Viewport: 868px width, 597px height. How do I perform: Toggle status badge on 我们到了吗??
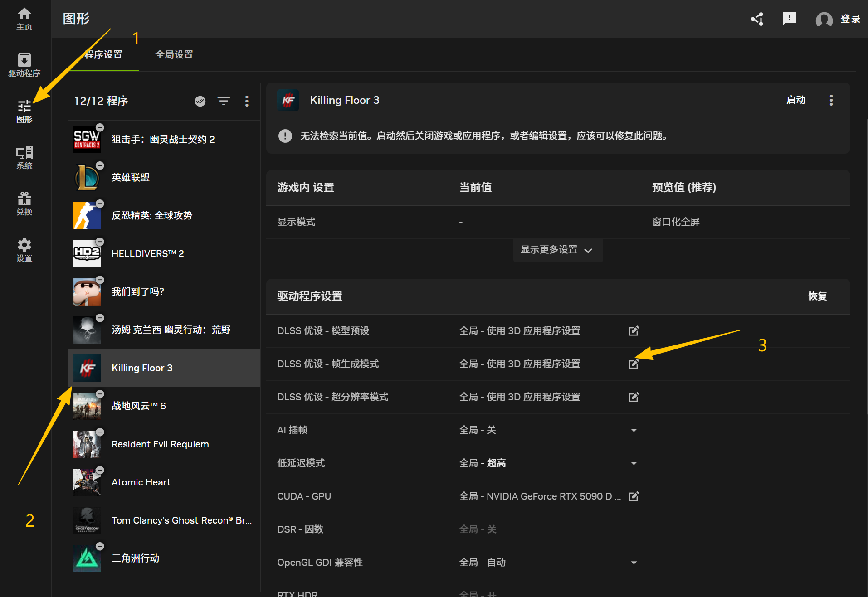click(x=100, y=280)
